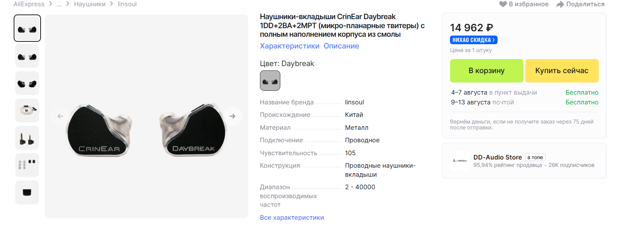Show all specs via Все характеристики
This screenshot has width=644, height=233.
292,217
